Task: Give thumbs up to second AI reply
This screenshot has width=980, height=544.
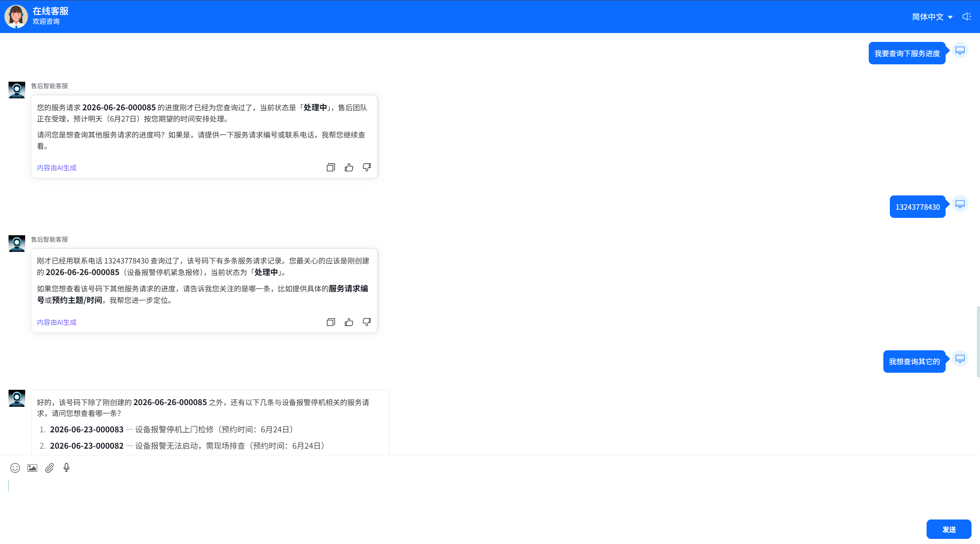Action: [349, 322]
